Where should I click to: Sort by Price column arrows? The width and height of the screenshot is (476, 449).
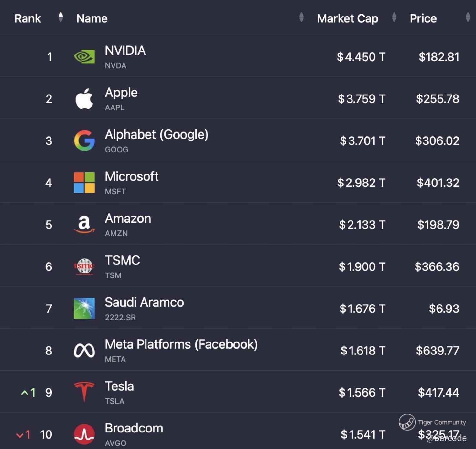point(468,17)
